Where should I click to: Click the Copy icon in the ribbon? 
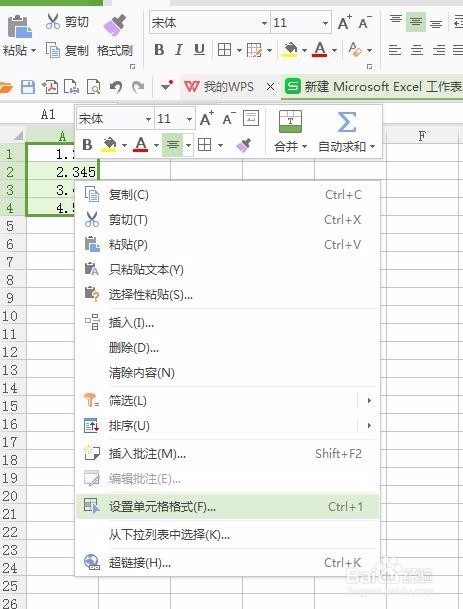click(x=53, y=50)
